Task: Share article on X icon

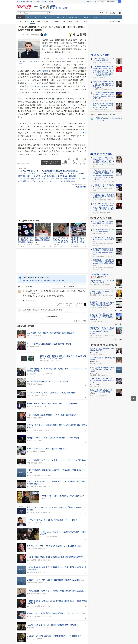Action: [x=42, y=35]
